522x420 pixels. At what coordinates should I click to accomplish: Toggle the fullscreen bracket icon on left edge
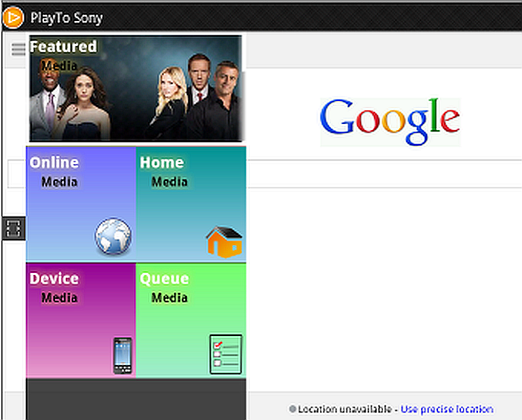pyautogui.click(x=14, y=229)
